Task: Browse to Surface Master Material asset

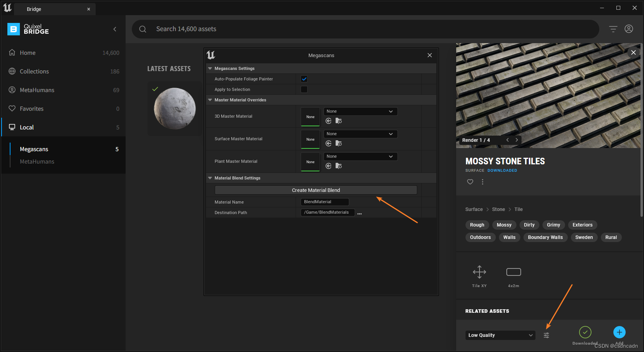Action: 339,144
